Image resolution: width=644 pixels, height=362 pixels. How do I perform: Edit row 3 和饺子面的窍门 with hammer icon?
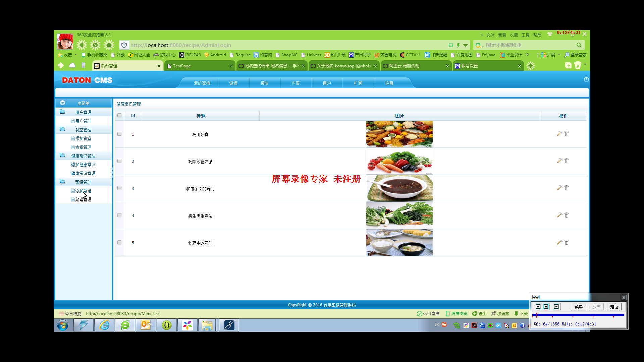[559, 188]
